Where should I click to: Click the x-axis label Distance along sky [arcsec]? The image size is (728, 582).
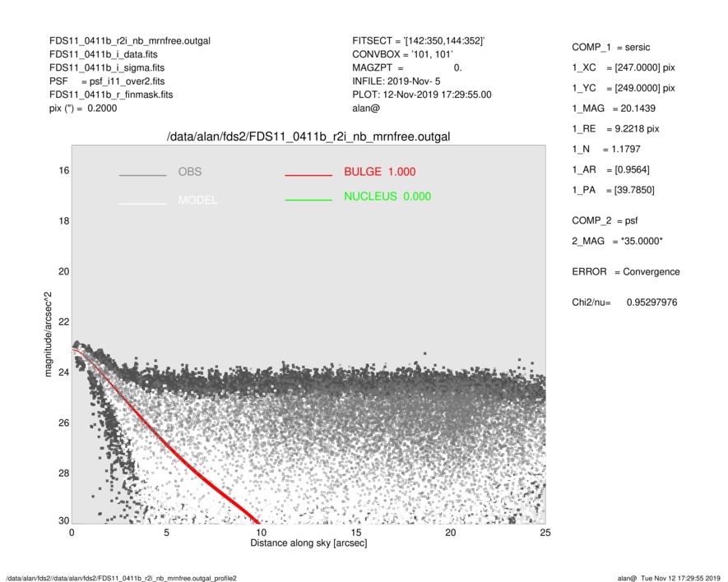[308, 543]
